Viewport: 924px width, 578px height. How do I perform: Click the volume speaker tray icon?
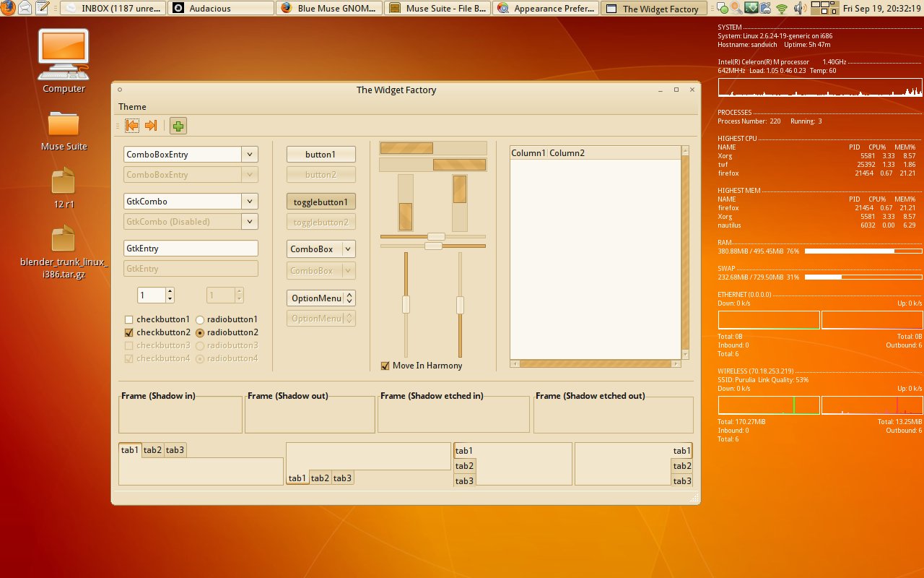(x=800, y=9)
